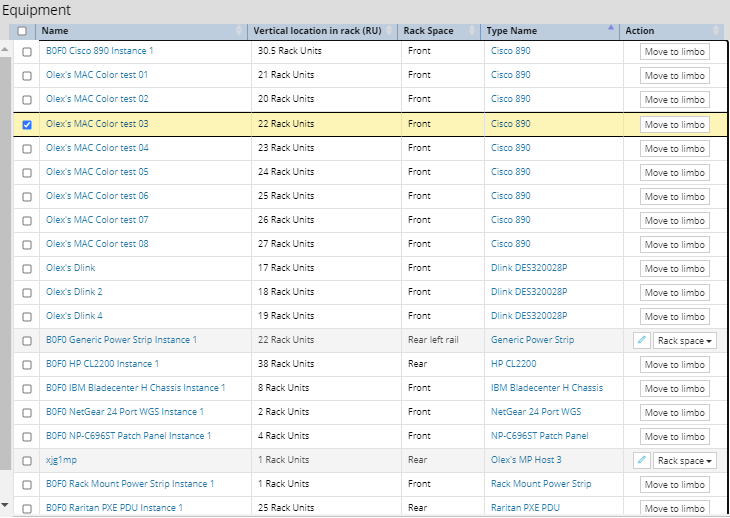Click the Rear left rail cell
This screenshot has height=518, width=730.
[x=433, y=340]
